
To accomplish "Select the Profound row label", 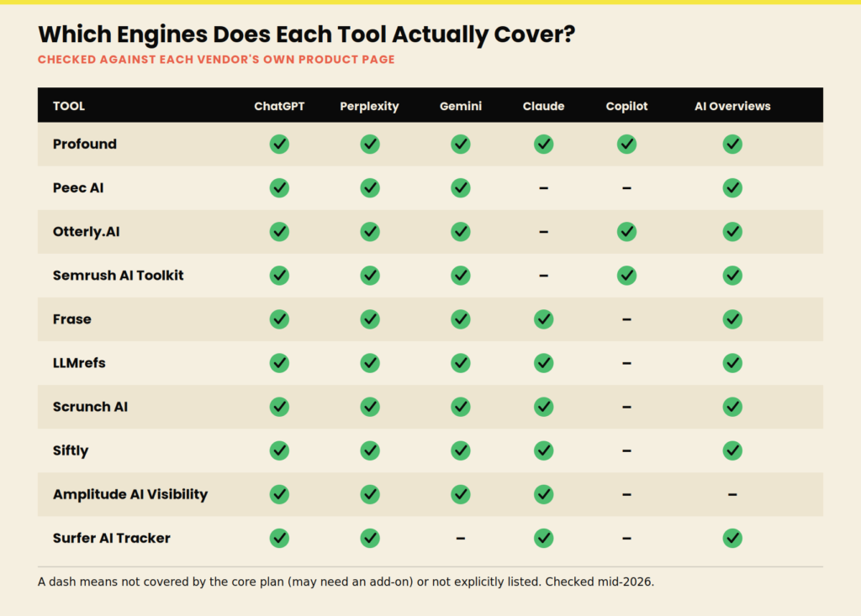I will [x=85, y=144].
